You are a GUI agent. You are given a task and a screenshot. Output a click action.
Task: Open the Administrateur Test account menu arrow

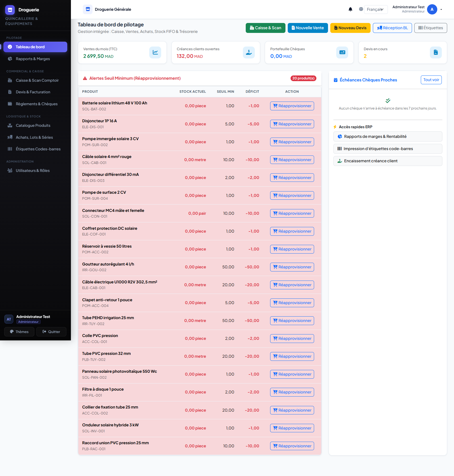[441, 9]
